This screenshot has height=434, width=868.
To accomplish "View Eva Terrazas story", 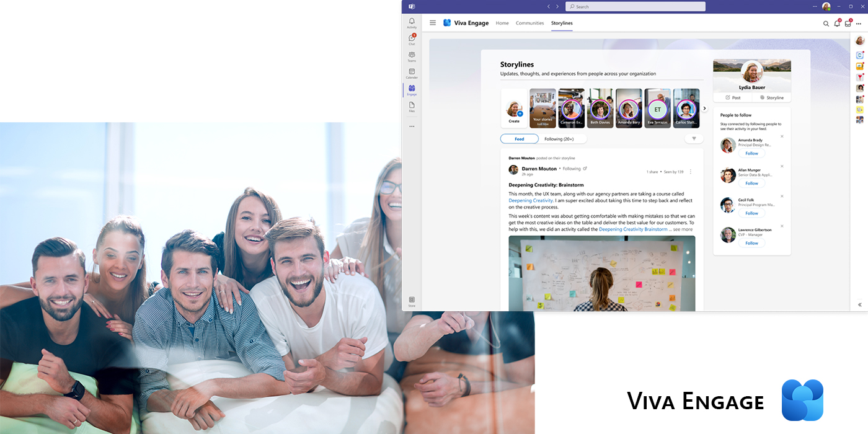I will [657, 108].
